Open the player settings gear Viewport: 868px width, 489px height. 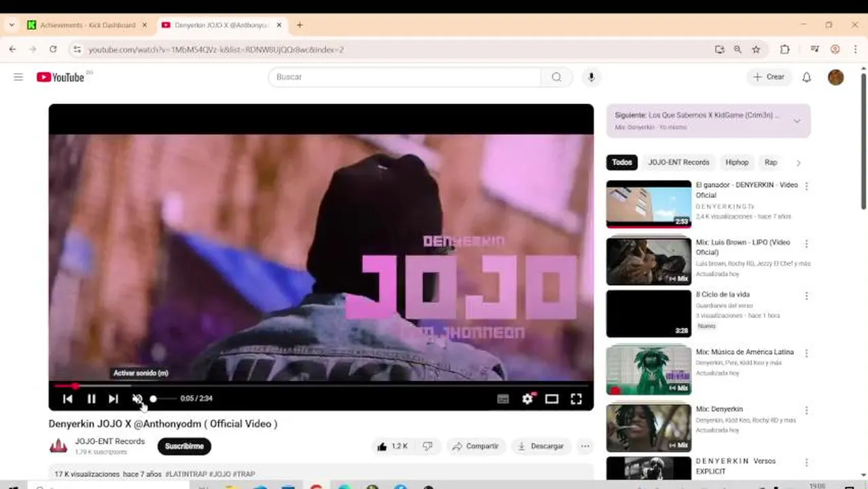tap(528, 399)
